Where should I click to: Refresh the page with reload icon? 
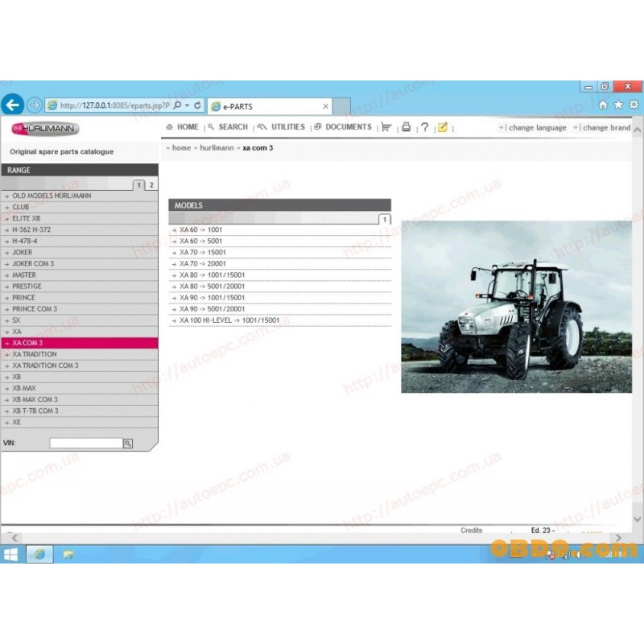[197, 105]
